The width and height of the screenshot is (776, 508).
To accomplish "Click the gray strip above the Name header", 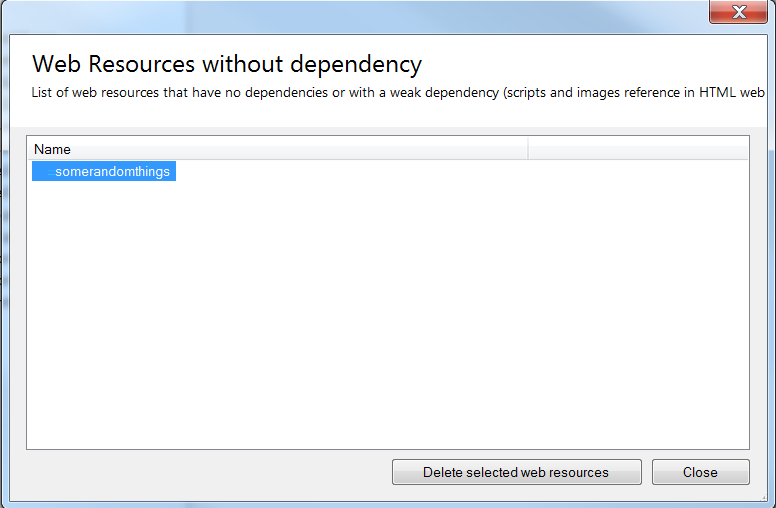I will 387,131.
